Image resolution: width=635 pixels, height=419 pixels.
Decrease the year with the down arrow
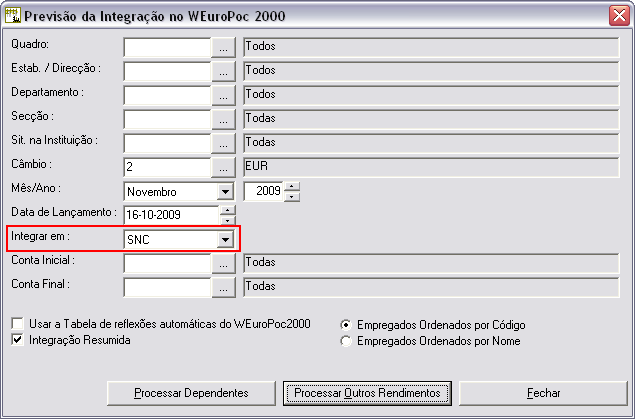292,197
